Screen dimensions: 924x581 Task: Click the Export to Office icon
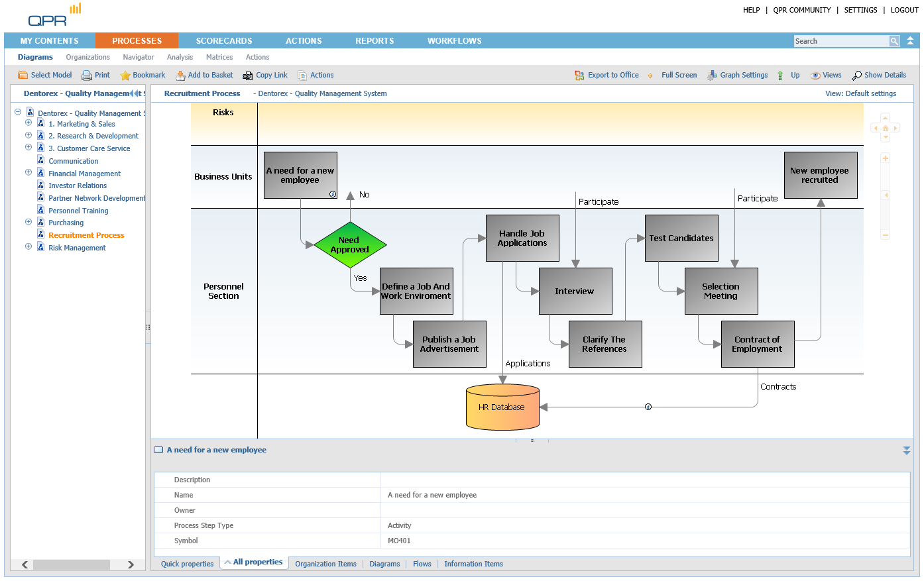(579, 76)
